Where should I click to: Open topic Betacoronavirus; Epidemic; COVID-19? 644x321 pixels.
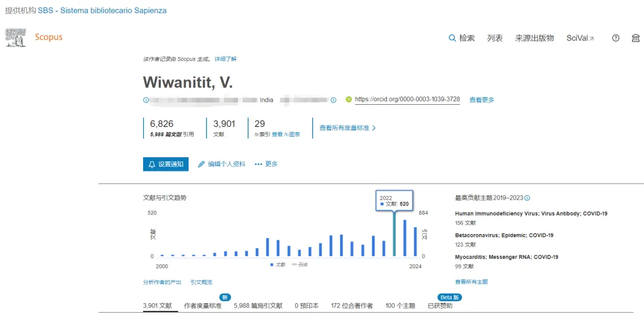click(504, 235)
